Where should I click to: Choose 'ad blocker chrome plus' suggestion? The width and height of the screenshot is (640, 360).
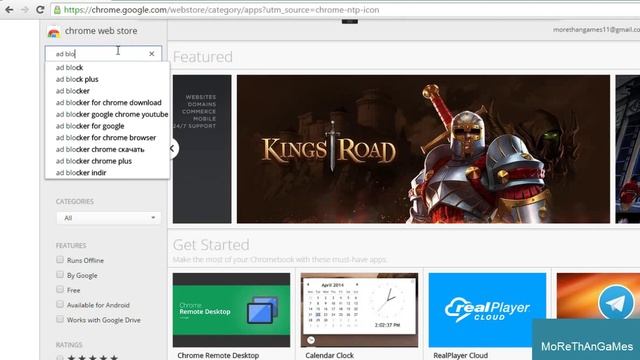click(x=107, y=161)
